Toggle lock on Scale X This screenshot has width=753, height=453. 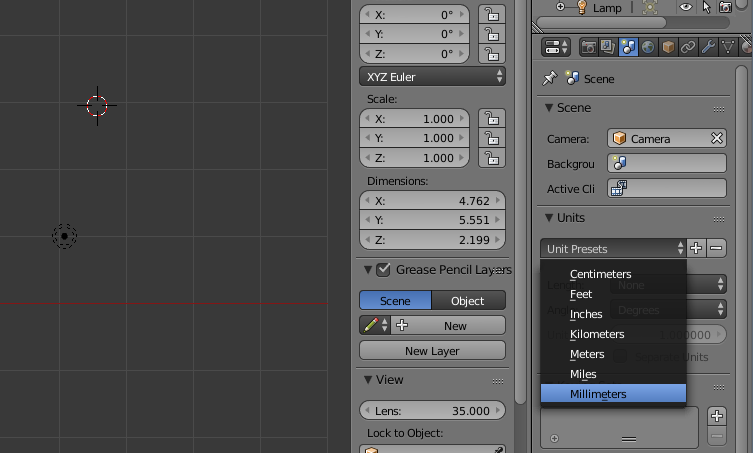click(491, 118)
